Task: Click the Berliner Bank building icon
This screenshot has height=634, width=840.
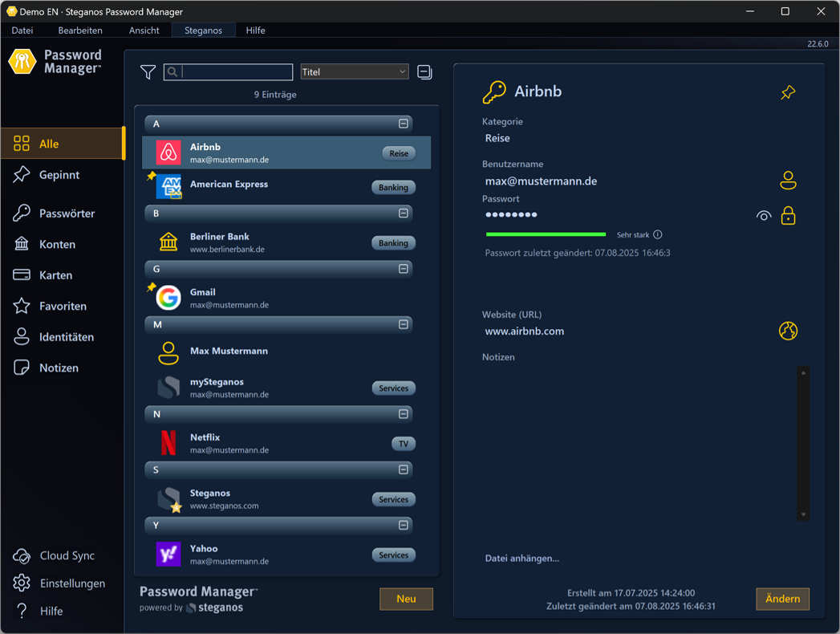Action: 168,242
